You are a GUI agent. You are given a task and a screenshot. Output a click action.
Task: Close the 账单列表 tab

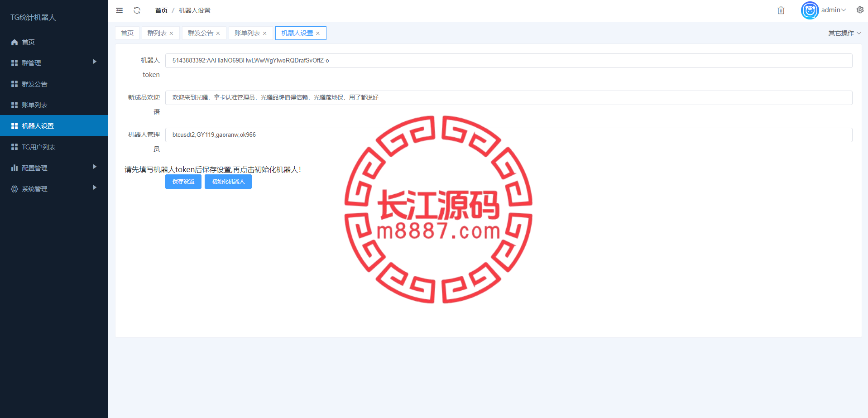pyautogui.click(x=264, y=34)
